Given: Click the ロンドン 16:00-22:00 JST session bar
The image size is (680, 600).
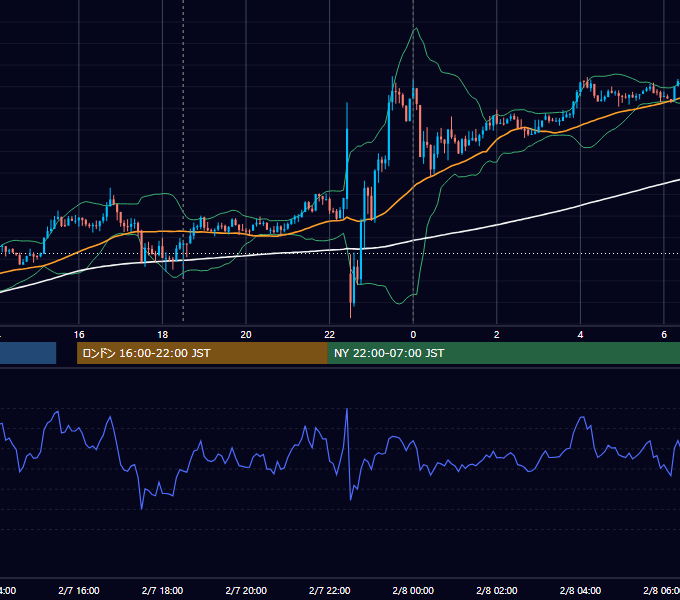Looking at the screenshot, I should pyautogui.click(x=202, y=353).
